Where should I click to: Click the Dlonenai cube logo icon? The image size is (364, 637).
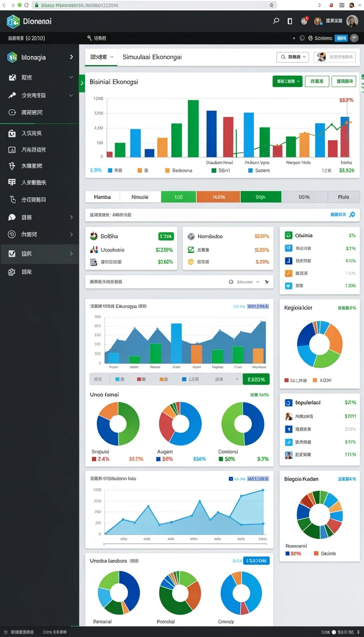[x=13, y=21]
